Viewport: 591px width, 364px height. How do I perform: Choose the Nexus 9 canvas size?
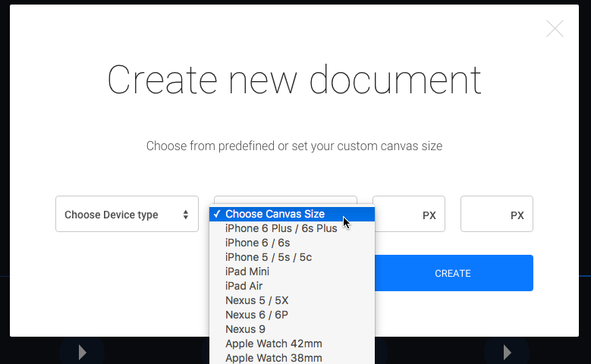click(x=292, y=329)
